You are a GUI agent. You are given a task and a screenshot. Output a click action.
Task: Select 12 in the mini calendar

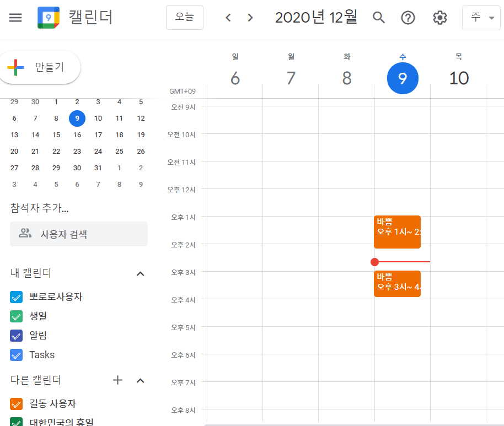tap(141, 118)
